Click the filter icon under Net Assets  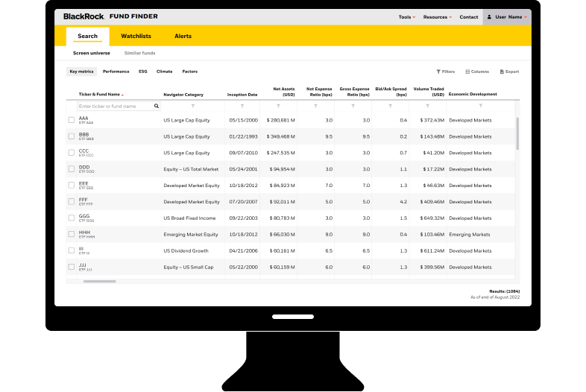click(x=281, y=107)
